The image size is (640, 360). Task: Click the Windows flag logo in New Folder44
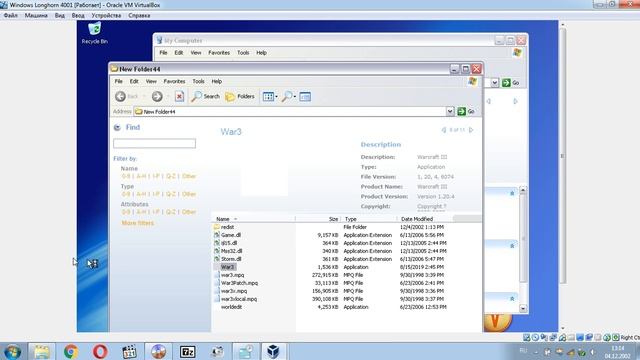pos(473,81)
